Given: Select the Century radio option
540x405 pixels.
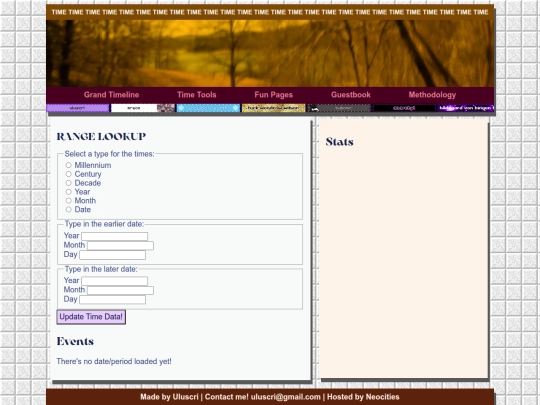Looking at the screenshot, I should 69,174.
